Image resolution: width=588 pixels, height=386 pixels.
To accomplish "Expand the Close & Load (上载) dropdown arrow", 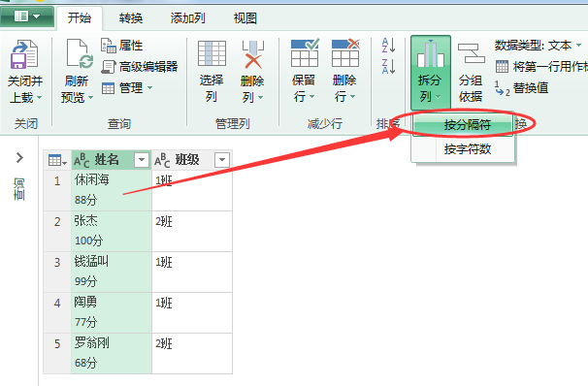I will tap(39, 98).
